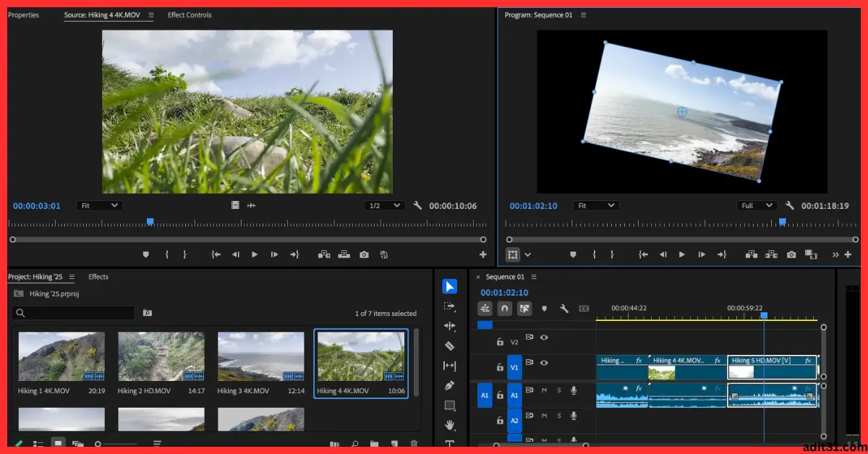Select the Hiking 2 HD.MOV clip thumbnail
Viewport: 868px width, 454px height.
point(161,356)
